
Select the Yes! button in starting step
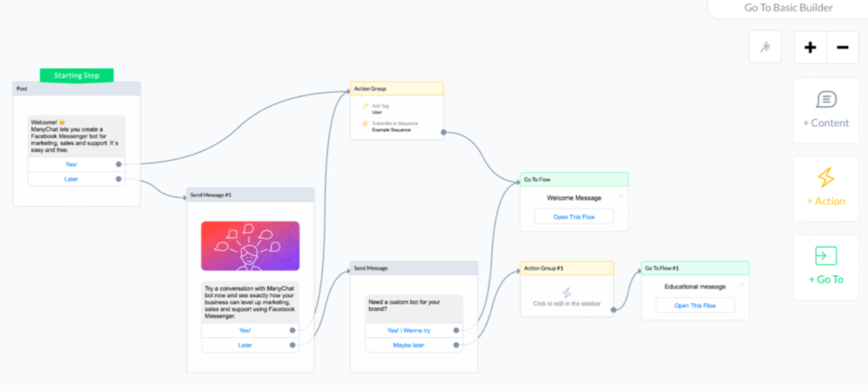click(x=71, y=163)
